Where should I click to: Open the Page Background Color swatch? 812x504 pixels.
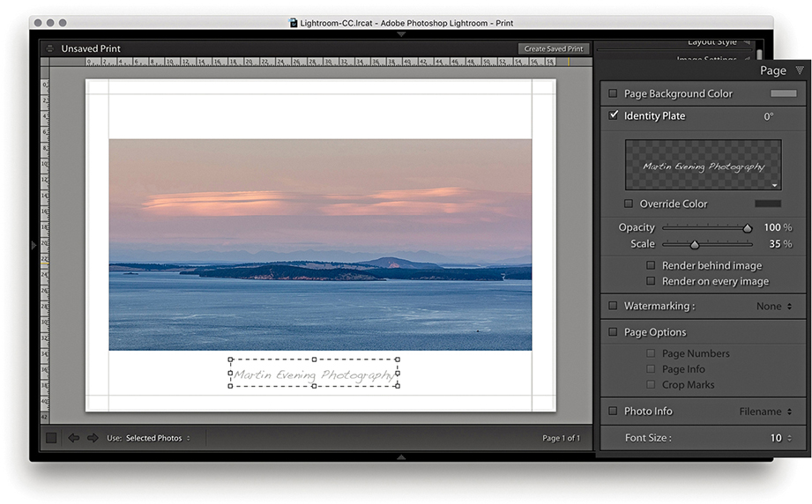click(x=783, y=93)
